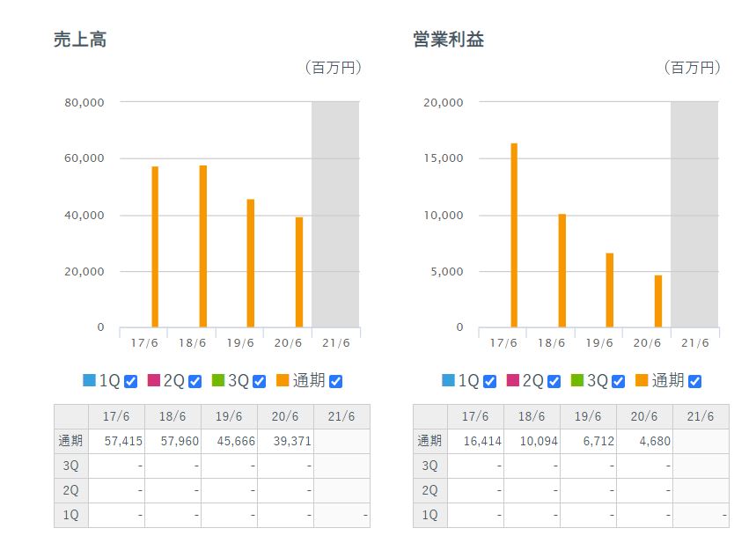Click the orange 通期 legend swatch in 売上高
This screenshot has height=543, width=756.
[283, 380]
